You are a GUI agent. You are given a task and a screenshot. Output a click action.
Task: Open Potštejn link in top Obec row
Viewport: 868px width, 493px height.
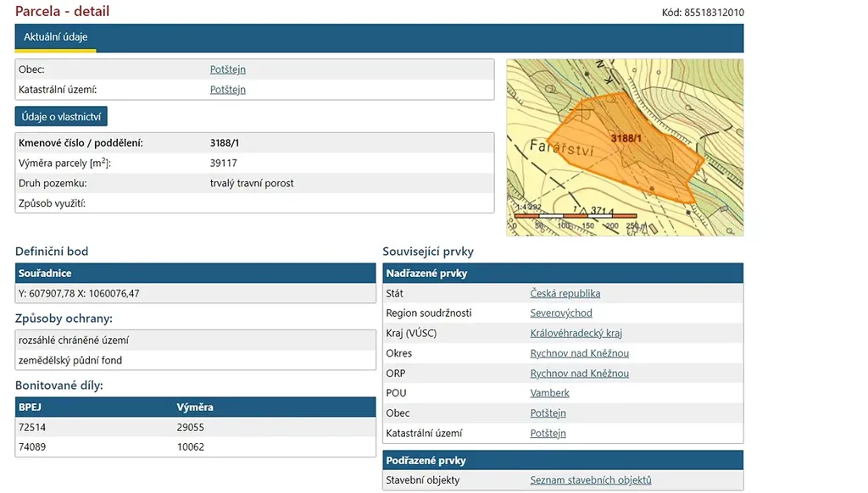227,69
